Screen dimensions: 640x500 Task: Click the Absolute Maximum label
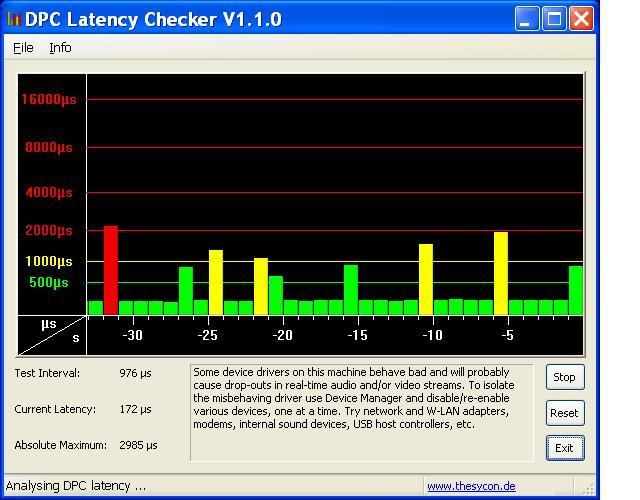61,445
